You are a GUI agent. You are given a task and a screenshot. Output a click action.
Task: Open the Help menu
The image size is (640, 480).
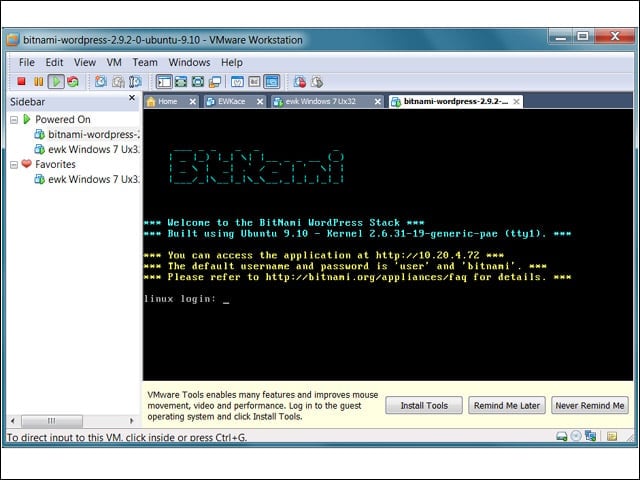coord(232,62)
